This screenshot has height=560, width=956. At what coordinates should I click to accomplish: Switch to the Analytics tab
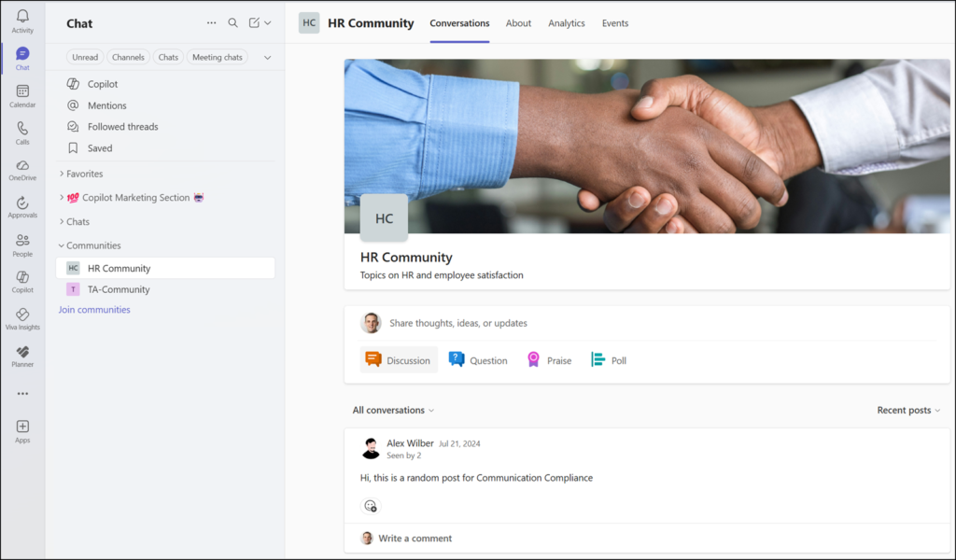click(566, 23)
